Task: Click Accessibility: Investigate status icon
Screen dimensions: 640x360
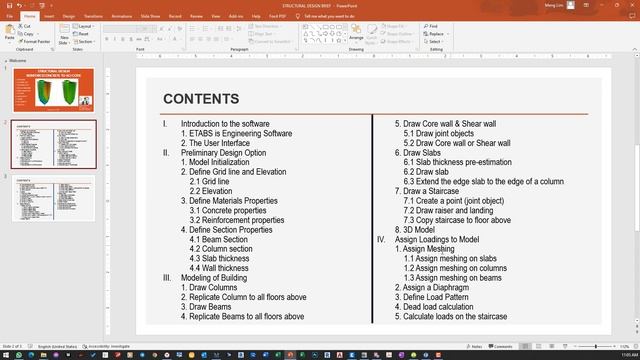Action: click(x=106, y=347)
